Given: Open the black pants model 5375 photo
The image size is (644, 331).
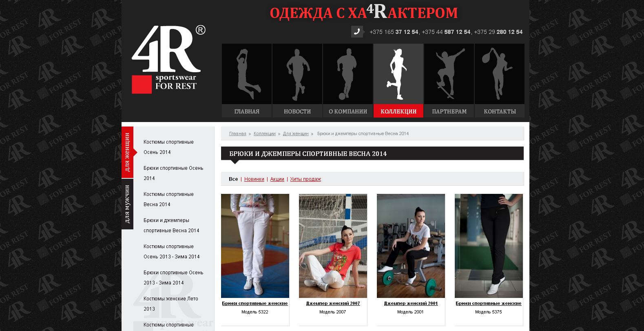Looking at the screenshot, I should [489, 246].
